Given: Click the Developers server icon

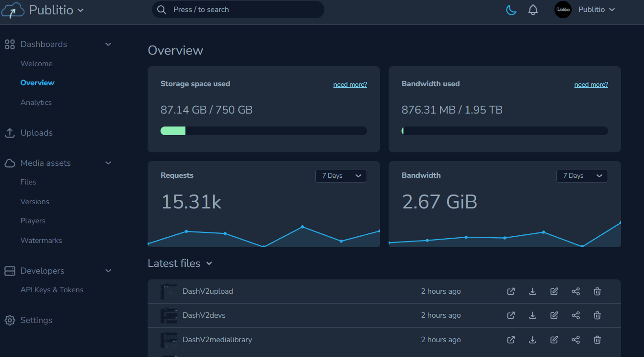Looking at the screenshot, I should (10, 271).
